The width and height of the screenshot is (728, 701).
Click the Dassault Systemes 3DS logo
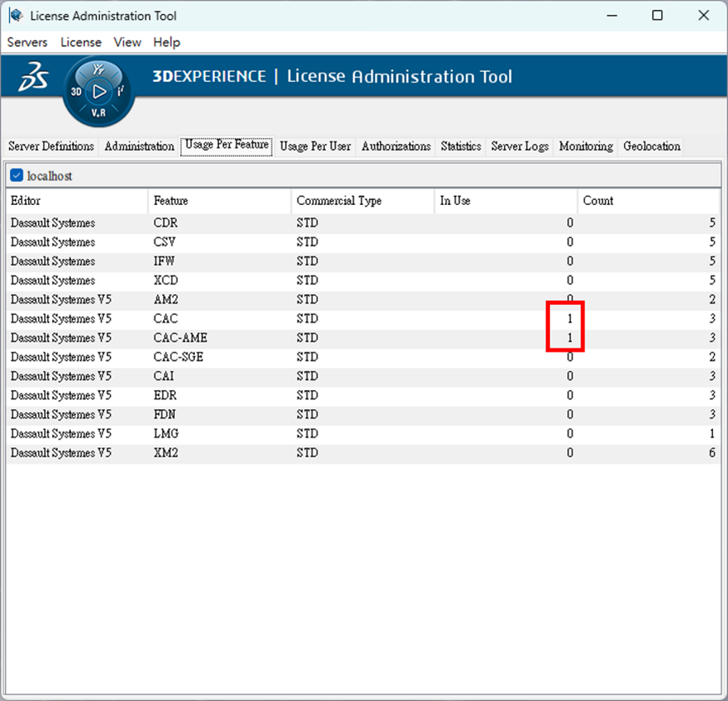(33, 76)
